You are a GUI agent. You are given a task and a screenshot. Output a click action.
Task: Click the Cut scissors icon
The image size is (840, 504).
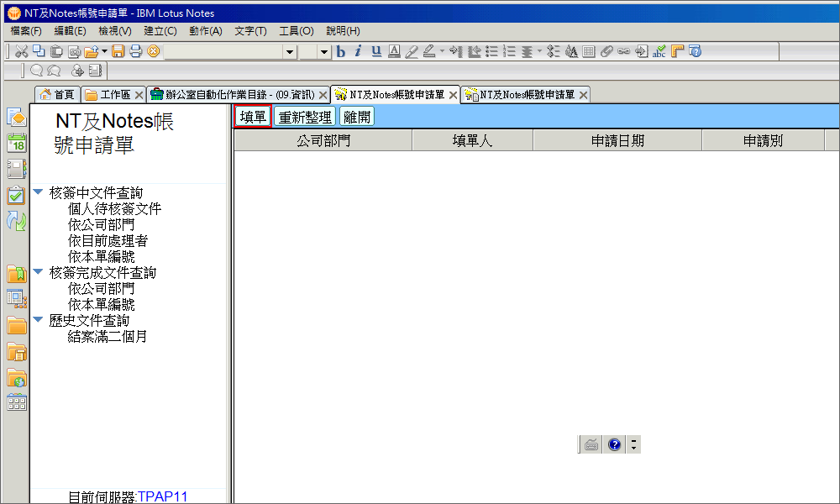tap(22, 51)
